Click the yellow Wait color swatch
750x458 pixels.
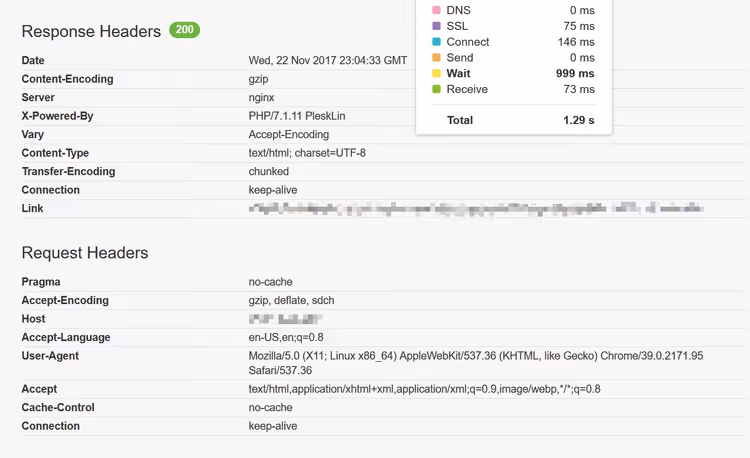(436, 73)
